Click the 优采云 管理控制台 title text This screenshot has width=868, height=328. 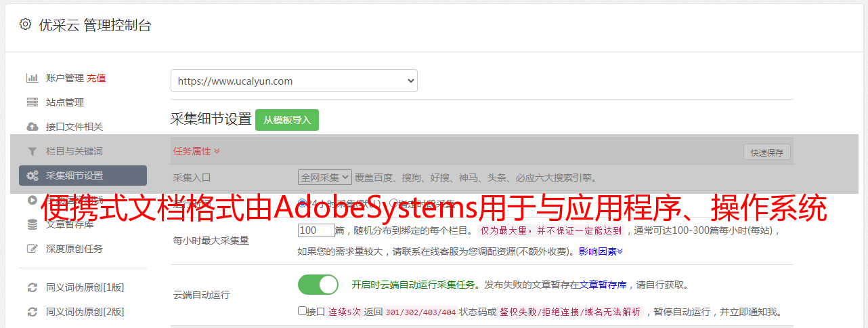[x=95, y=25]
